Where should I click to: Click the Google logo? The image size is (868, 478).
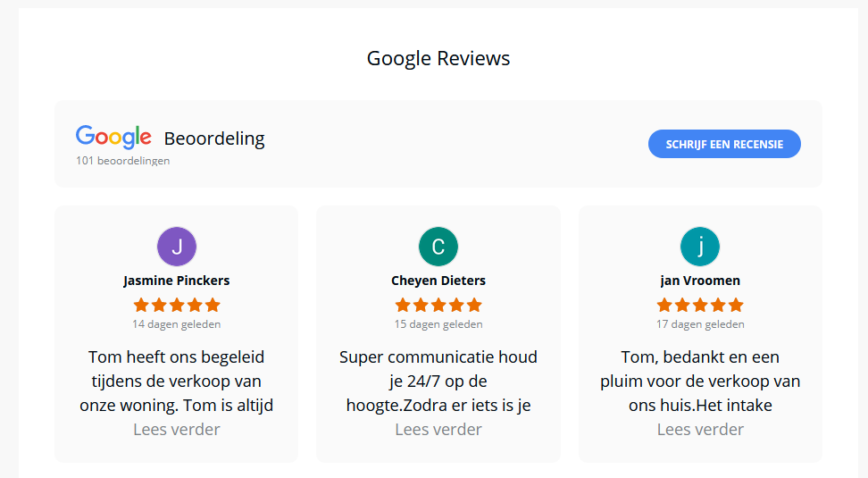pyautogui.click(x=113, y=137)
